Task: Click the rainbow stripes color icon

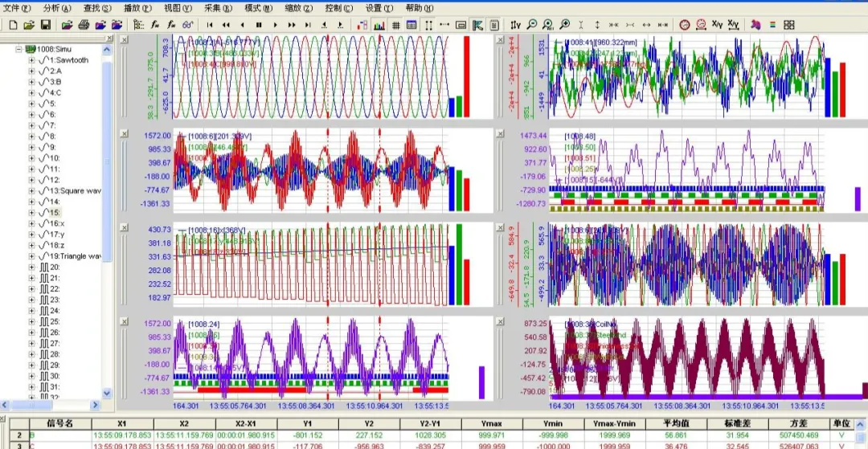Action: 772,25
